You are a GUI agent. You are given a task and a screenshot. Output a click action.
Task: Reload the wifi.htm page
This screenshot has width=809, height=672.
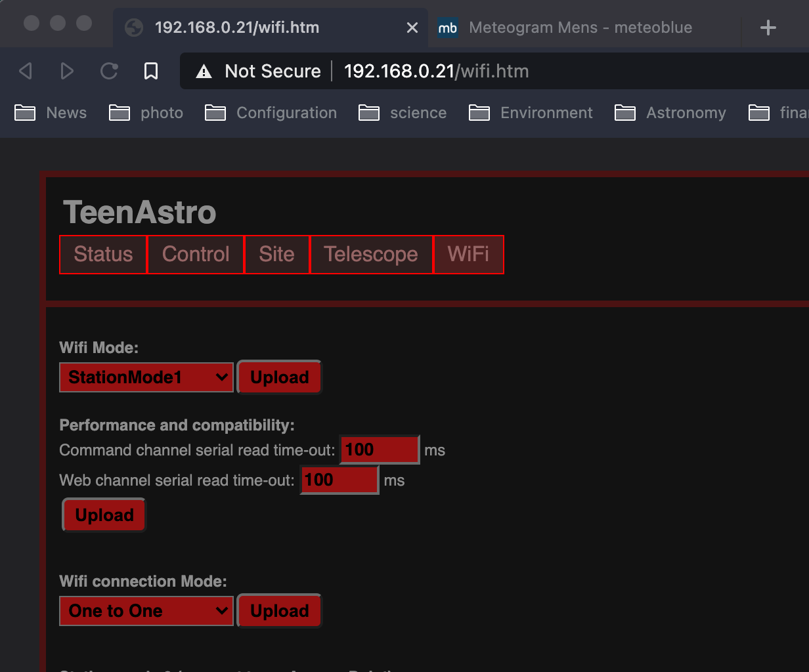click(109, 71)
